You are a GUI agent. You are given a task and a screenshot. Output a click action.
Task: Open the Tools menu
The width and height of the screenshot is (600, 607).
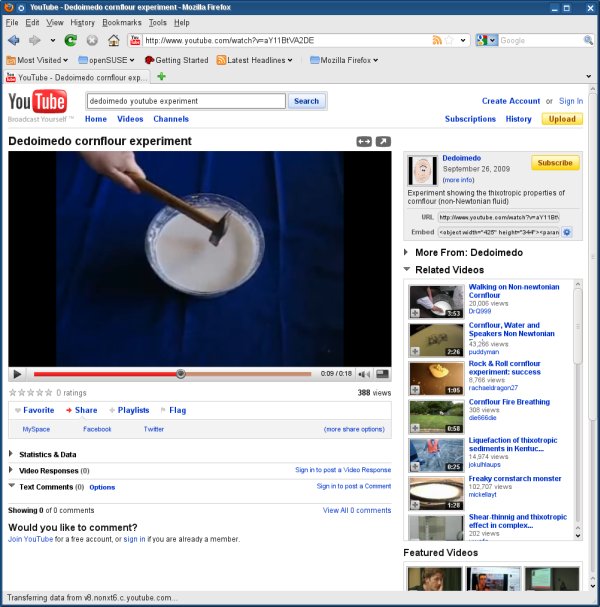158,22
